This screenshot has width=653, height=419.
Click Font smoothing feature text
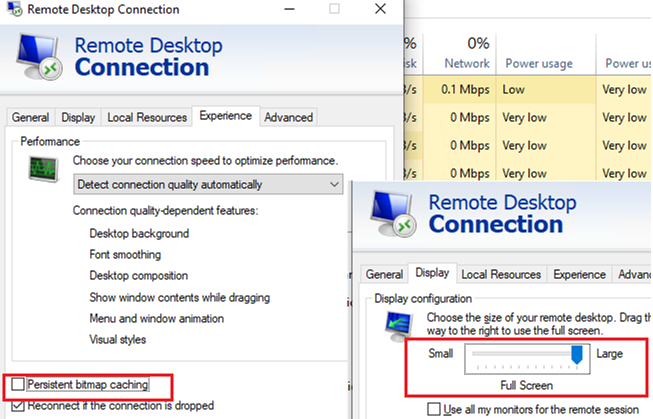125,254
